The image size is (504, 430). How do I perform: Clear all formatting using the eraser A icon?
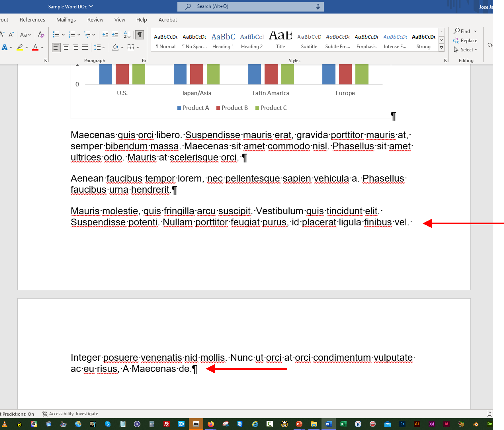[41, 35]
